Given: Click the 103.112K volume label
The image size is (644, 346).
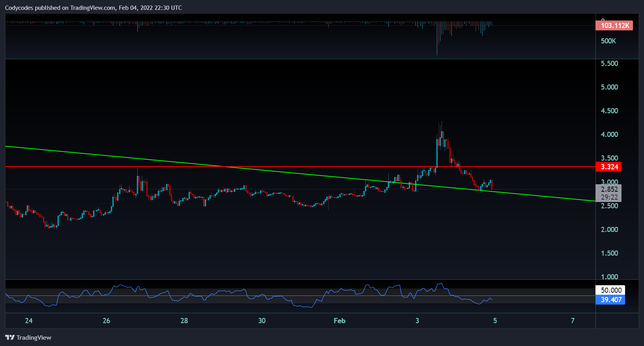Looking at the screenshot, I should 614,26.
